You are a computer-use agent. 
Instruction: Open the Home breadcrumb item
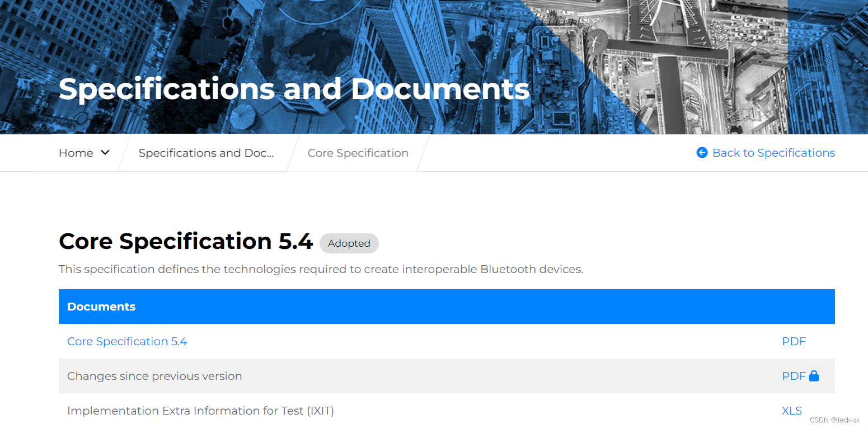(x=76, y=153)
